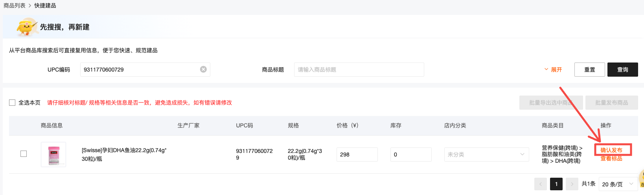Click the 查询 search button
This screenshot has height=195, width=644.
point(622,70)
